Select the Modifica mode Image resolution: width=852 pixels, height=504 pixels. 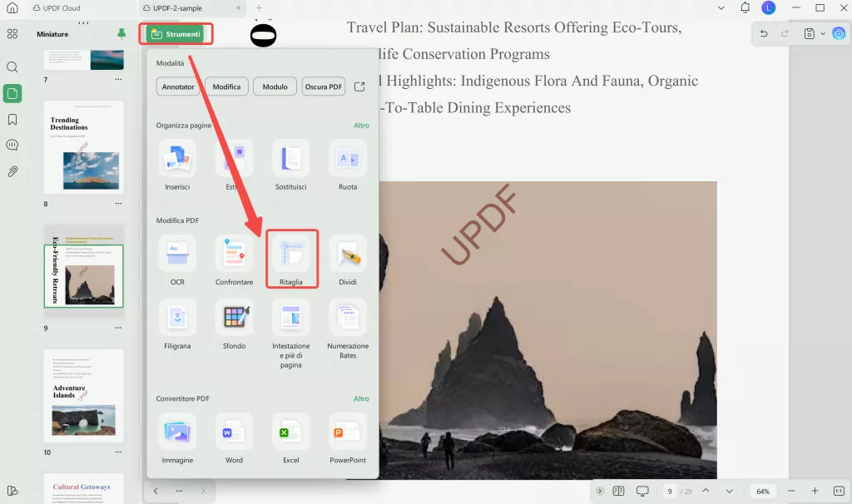226,86
